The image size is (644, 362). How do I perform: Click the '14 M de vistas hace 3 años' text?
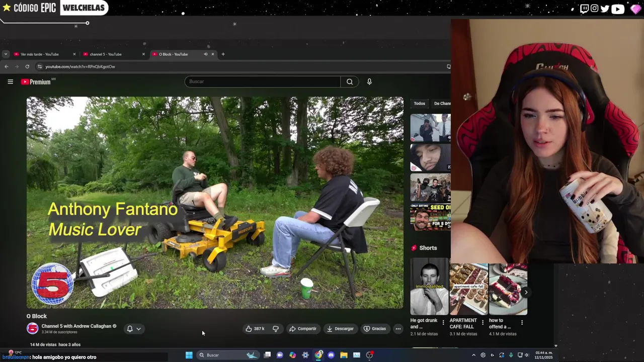55,344
